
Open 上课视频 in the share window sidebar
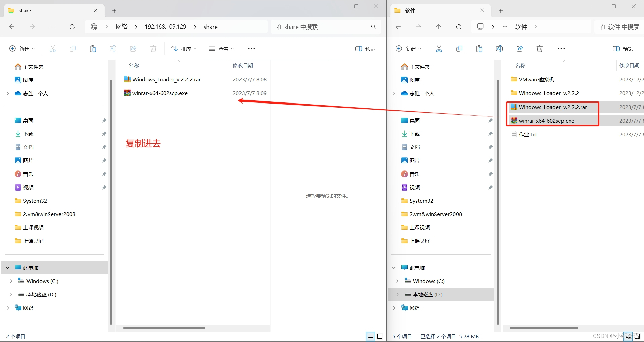(33, 227)
